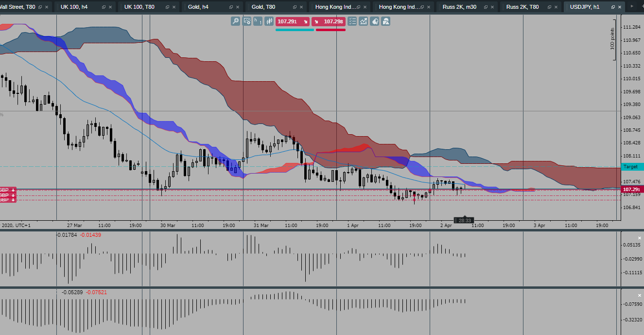Detach the Gold, h4 chart tab
Screen dimensions: 644x335
coord(231,7)
